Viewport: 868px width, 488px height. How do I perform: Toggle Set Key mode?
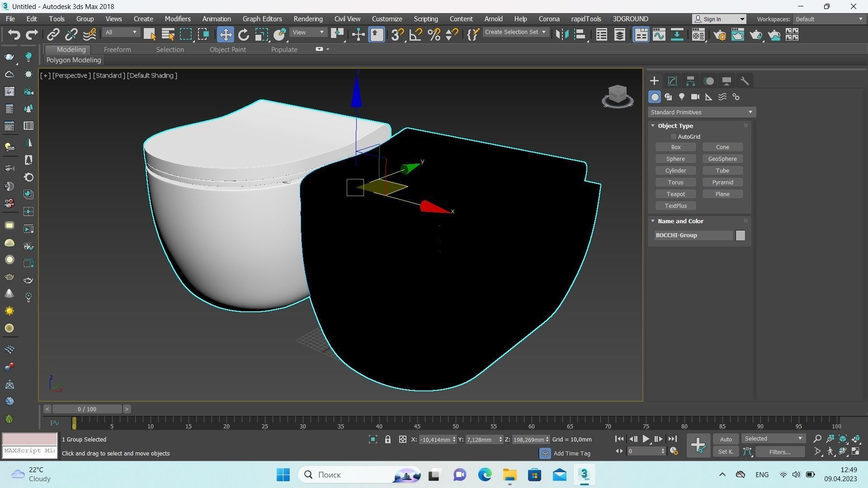click(726, 451)
